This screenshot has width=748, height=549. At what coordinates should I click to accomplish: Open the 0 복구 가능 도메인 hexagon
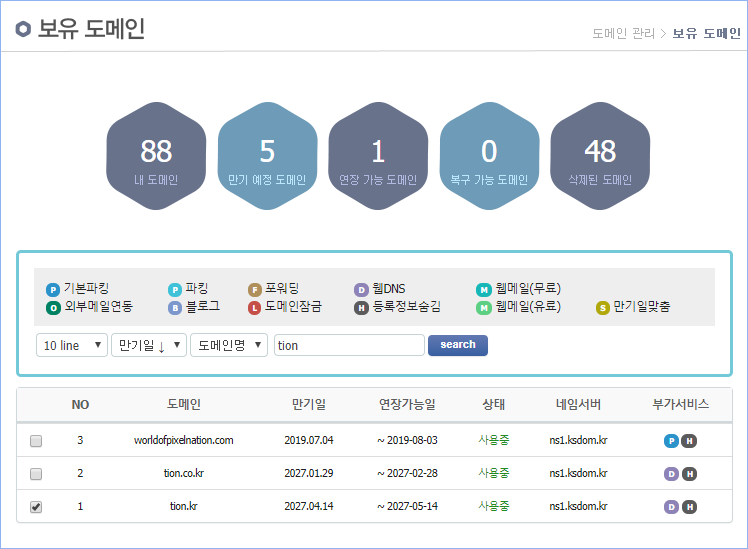(x=489, y=156)
